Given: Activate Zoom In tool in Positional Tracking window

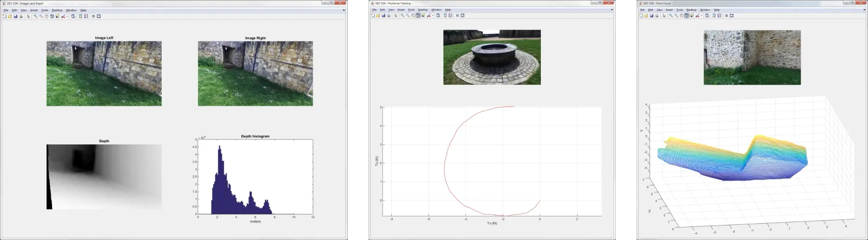Looking at the screenshot, I should [x=403, y=16].
